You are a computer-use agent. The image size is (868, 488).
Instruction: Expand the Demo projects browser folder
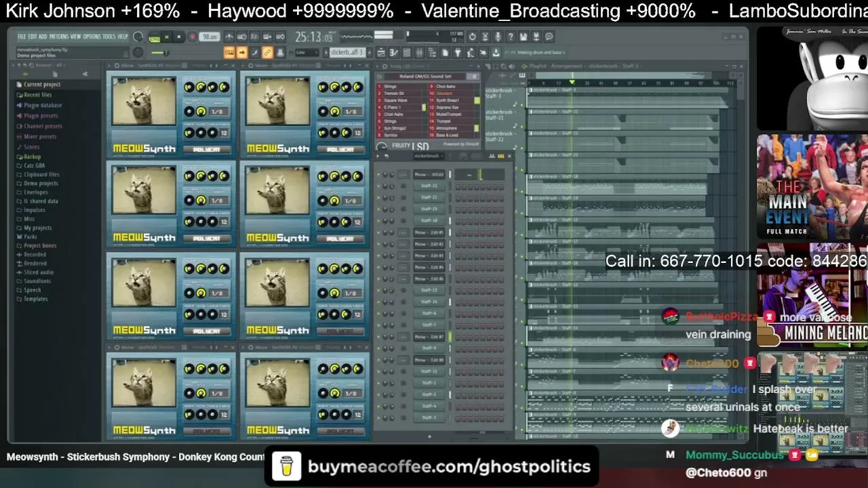(x=41, y=183)
